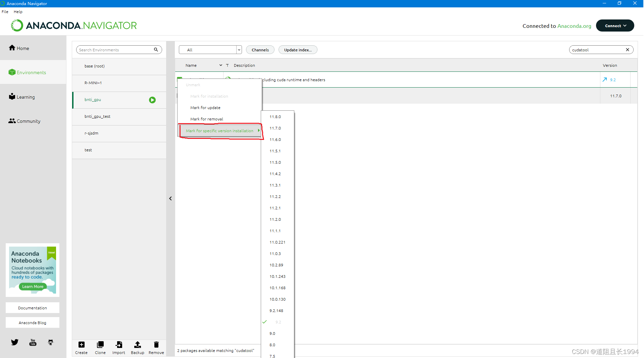Follow the Anaconda.org link
Screen dimensions: 644x358
(574, 26)
